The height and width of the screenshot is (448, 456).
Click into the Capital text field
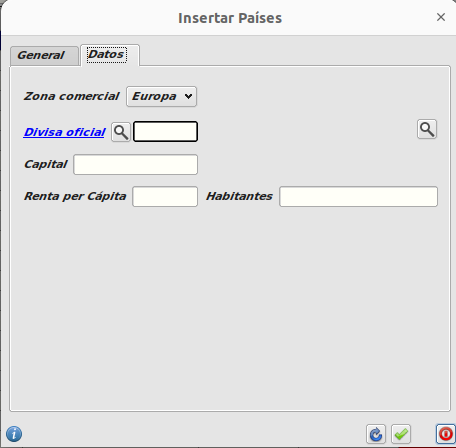click(x=136, y=164)
